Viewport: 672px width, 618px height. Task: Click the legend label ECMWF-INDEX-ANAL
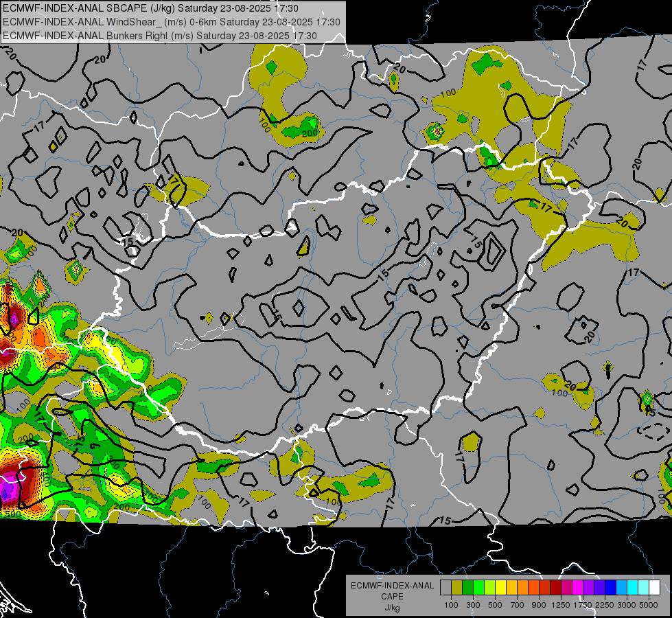click(392, 586)
